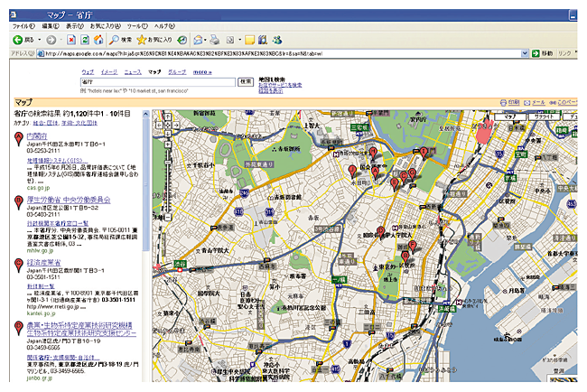
Task: Switch map to the サテライト view button
Action: tap(544, 117)
